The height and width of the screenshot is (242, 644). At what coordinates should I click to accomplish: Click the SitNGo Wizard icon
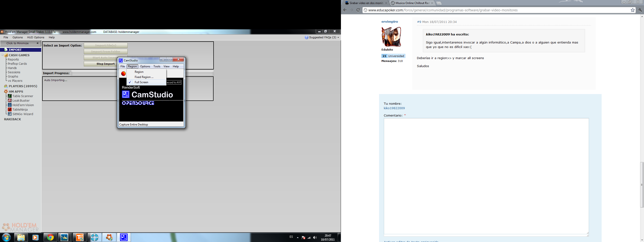[x=10, y=114]
